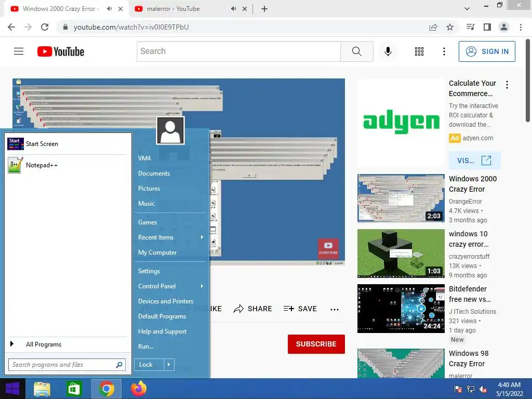The height and width of the screenshot is (399, 532).
Task: Click the user account picture
Action: pos(170,130)
